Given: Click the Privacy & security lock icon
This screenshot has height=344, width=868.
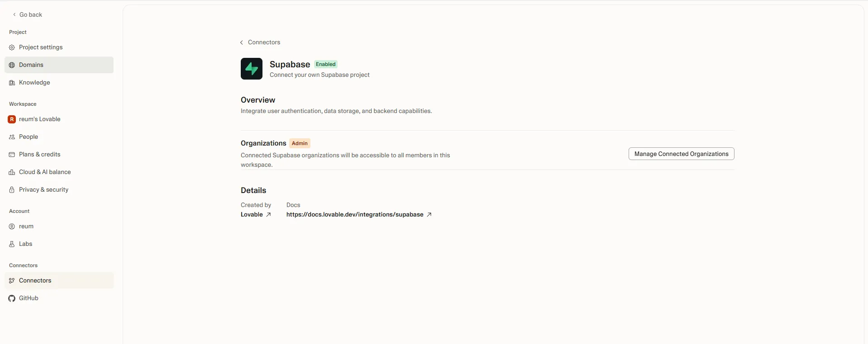Looking at the screenshot, I should tap(12, 190).
